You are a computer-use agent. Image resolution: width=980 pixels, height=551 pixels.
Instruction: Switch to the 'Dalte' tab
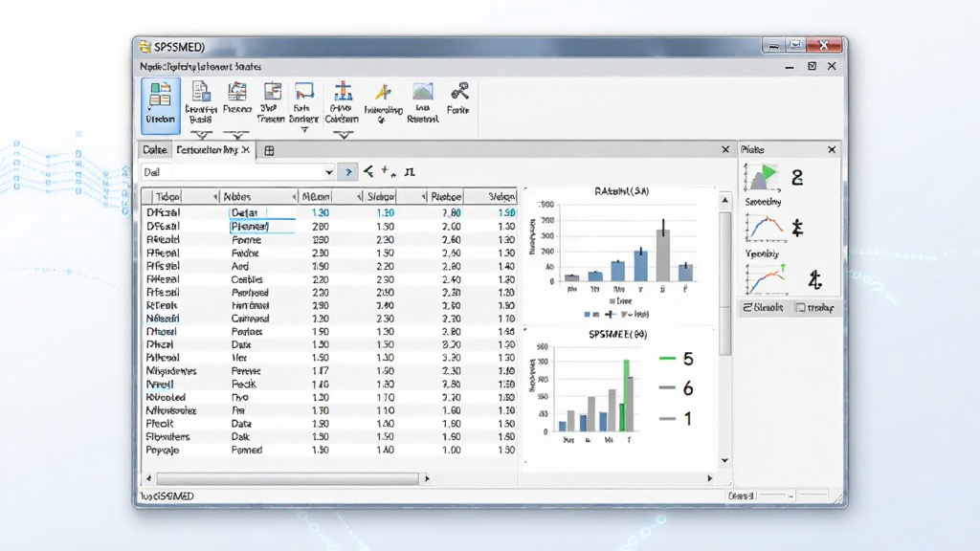154,150
